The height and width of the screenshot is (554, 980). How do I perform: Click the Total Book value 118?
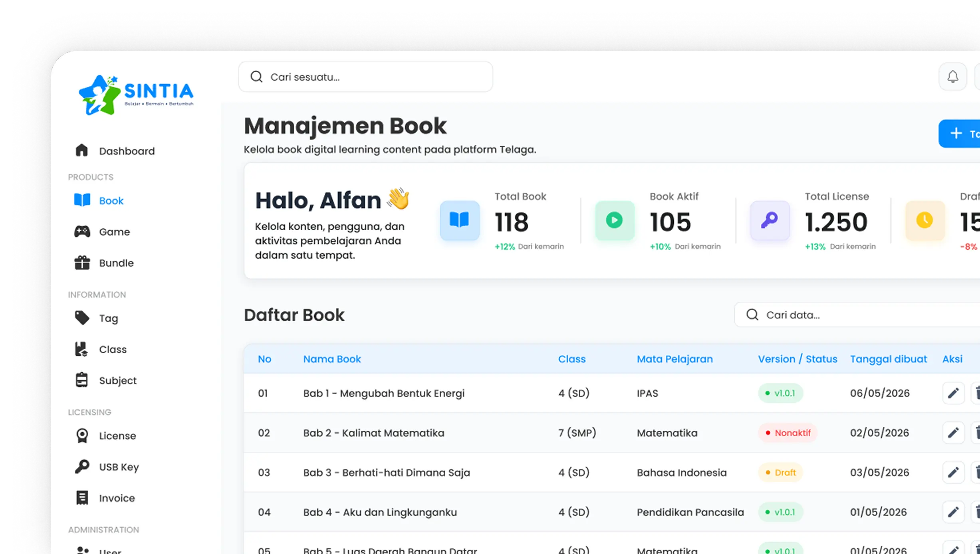coord(512,222)
